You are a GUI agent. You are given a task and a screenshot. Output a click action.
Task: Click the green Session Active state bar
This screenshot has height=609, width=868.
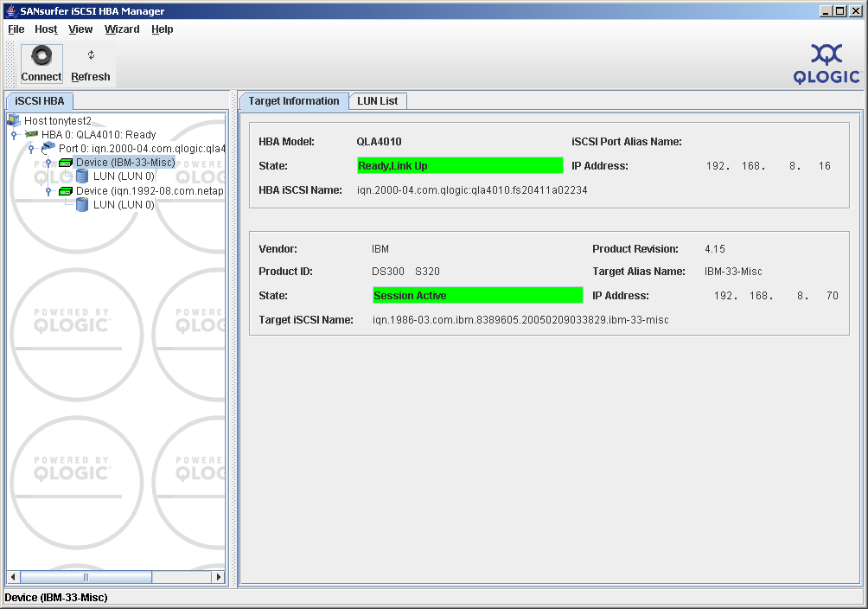point(478,295)
